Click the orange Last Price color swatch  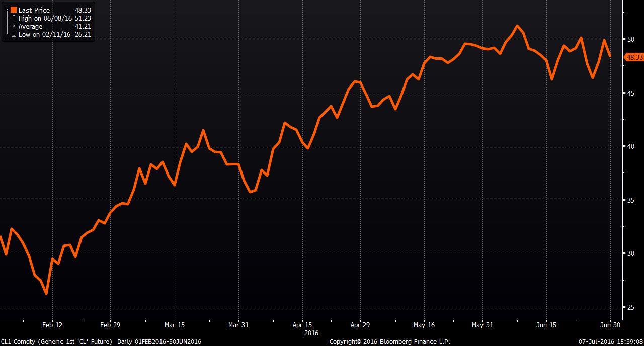(14, 10)
